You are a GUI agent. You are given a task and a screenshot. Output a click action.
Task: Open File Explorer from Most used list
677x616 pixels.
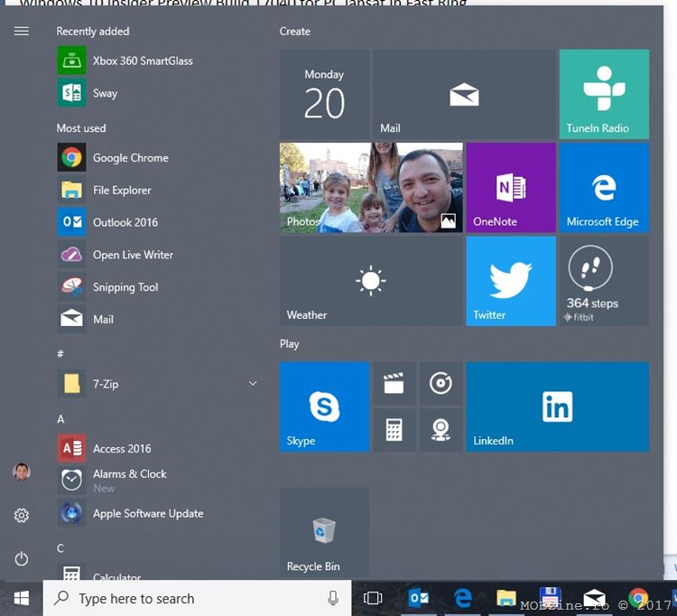[158, 190]
